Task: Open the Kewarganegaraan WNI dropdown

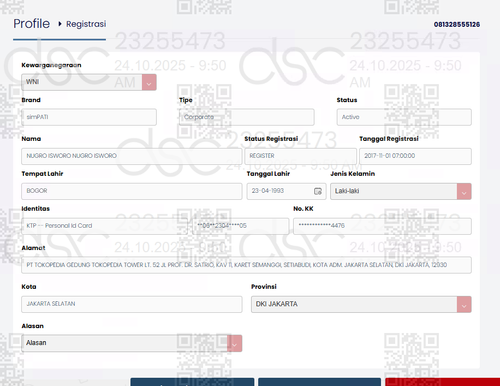Action: [89, 82]
